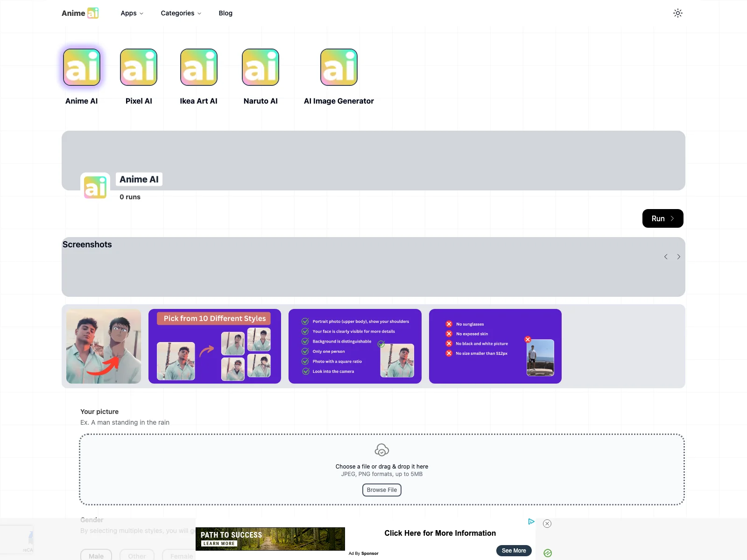747x560 pixels.
Task: Open the anime before-after portrait thumbnail
Action: [x=104, y=346]
